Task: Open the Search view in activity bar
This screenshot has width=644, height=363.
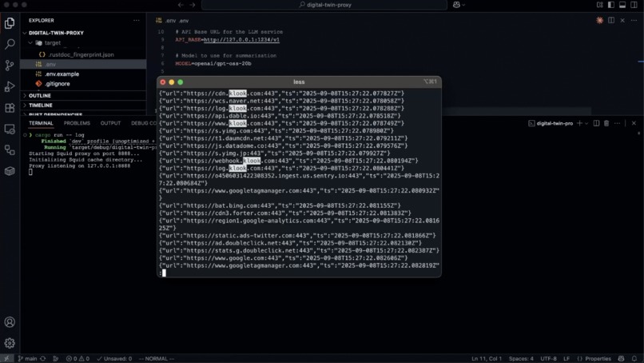Action: (x=10, y=44)
